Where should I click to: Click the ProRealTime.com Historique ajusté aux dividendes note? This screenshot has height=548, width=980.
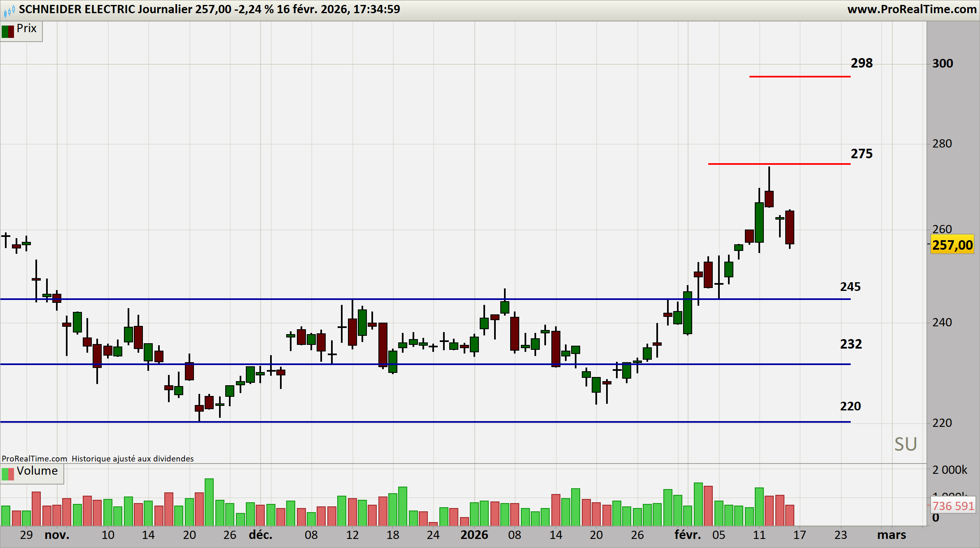click(98, 459)
